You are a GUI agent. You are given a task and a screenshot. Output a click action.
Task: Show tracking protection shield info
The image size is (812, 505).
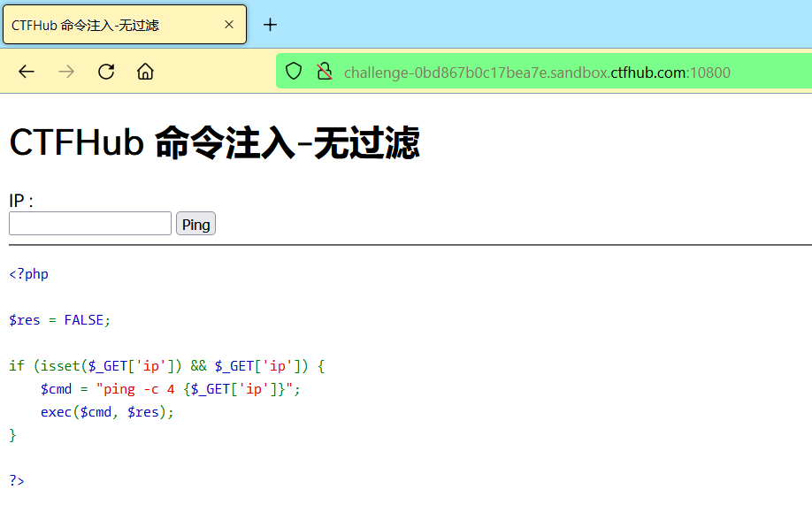click(294, 72)
